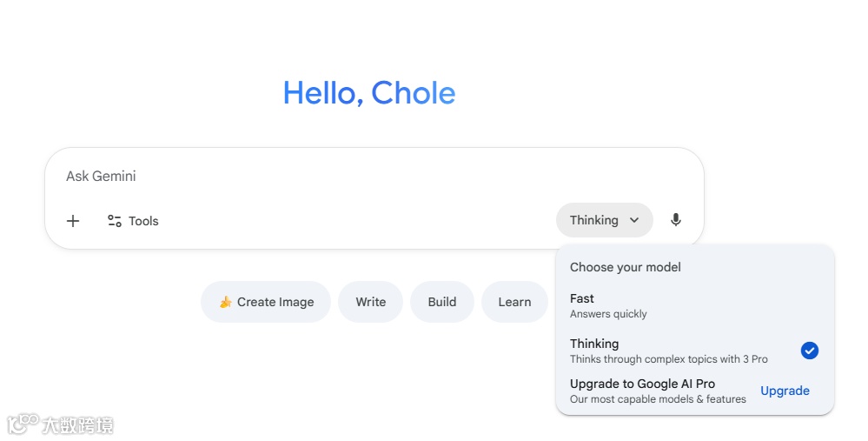The height and width of the screenshot is (441, 868).
Task: Click the Build suggestion chip
Action: tap(441, 302)
